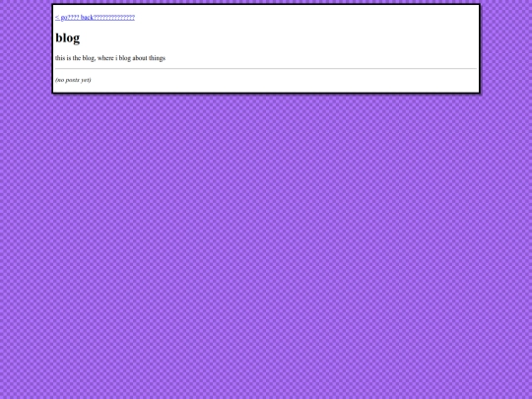Select the "blog" heading text
Viewport: 532px width, 399px height.
(x=68, y=37)
